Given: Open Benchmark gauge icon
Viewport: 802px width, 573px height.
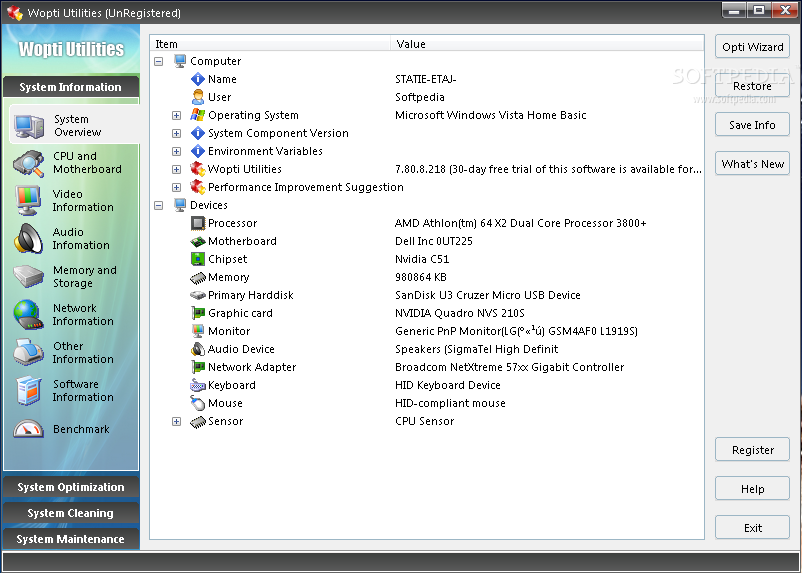Looking at the screenshot, I should (28, 429).
